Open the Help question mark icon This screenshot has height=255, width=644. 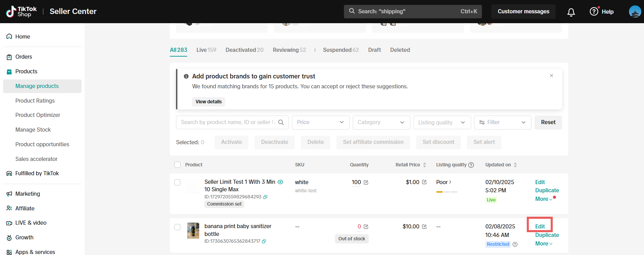594,12
